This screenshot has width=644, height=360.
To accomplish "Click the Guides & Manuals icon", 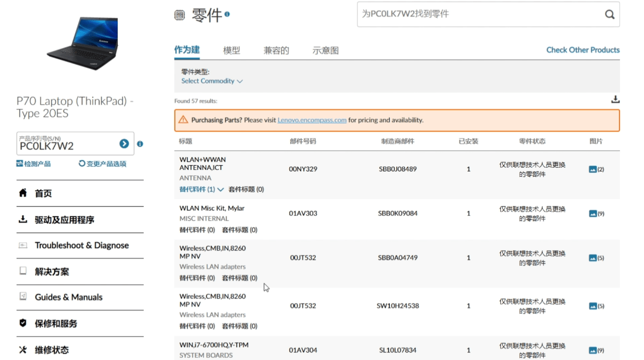I will pyautogui.click(x=22, y=297).
